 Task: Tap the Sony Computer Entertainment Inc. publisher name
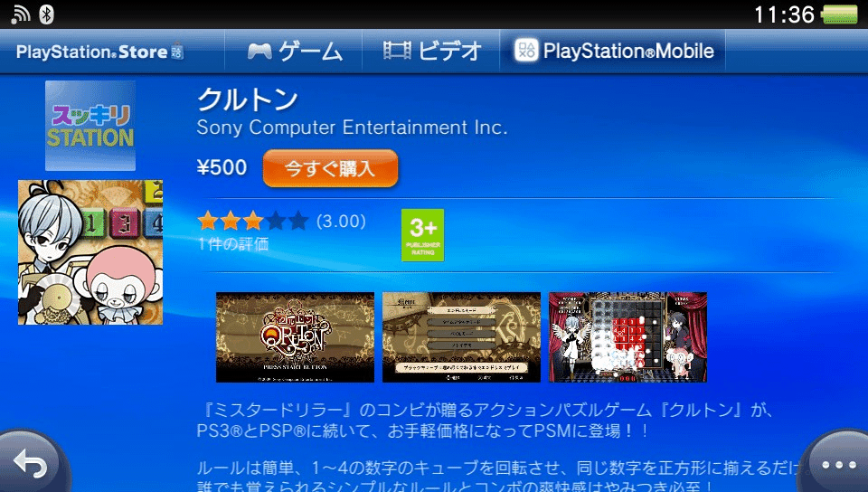pyautogui.click(x=352, y=128)
